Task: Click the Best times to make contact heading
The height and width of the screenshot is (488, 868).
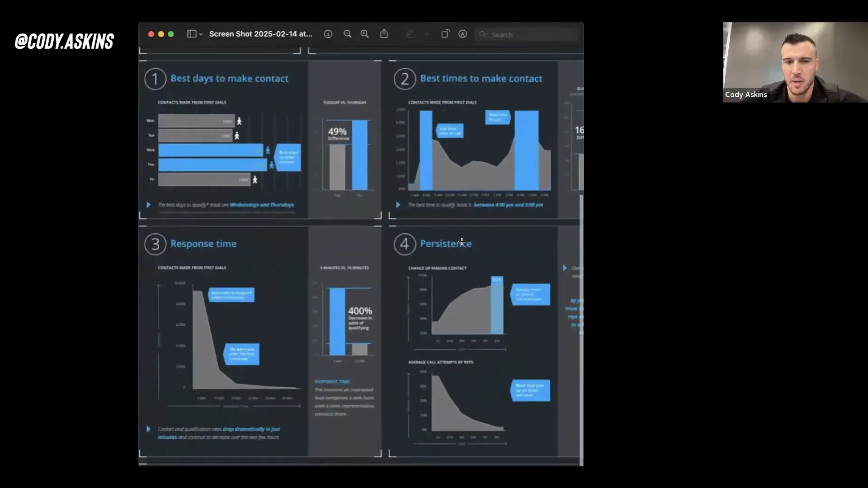Action: [x=481, y=78]
